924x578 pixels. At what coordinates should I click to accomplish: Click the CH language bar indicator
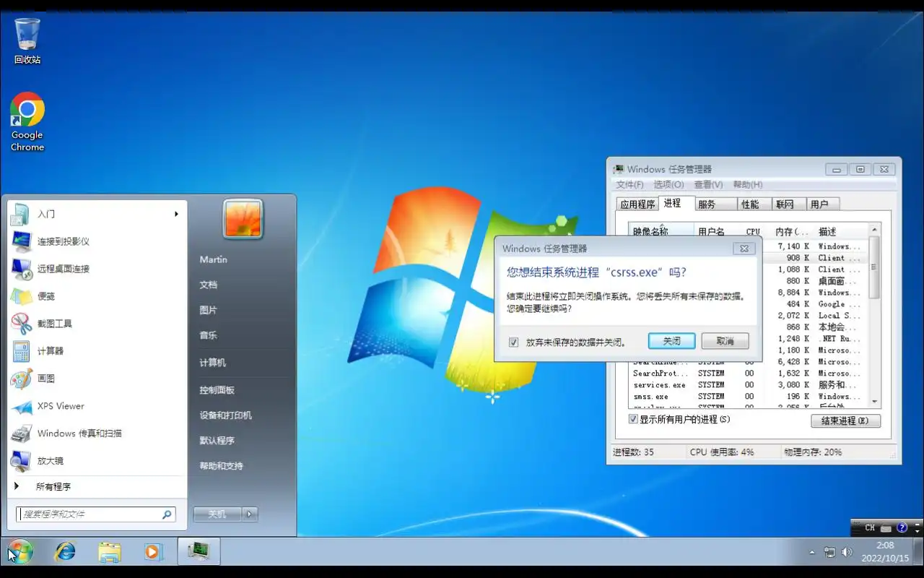click(870, 528)
